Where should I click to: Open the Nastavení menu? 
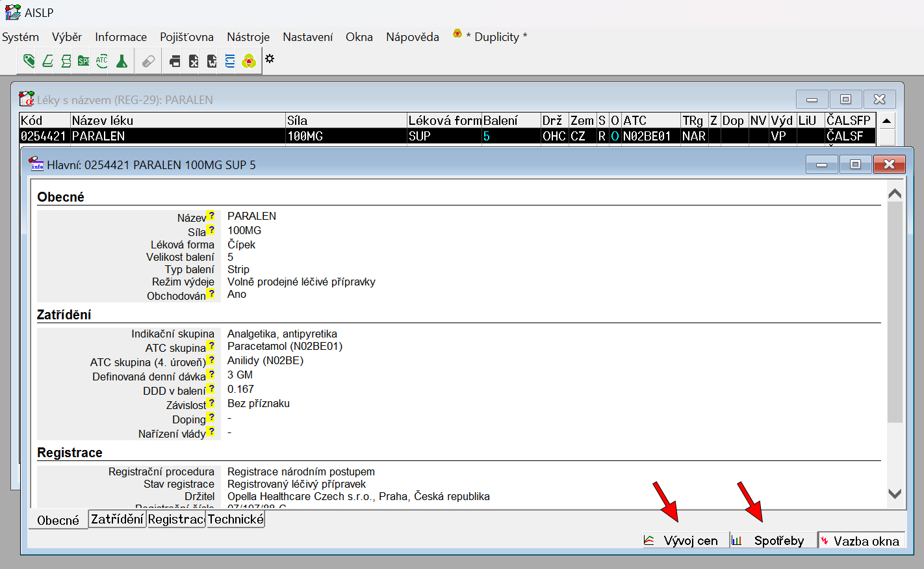(308, 37)
